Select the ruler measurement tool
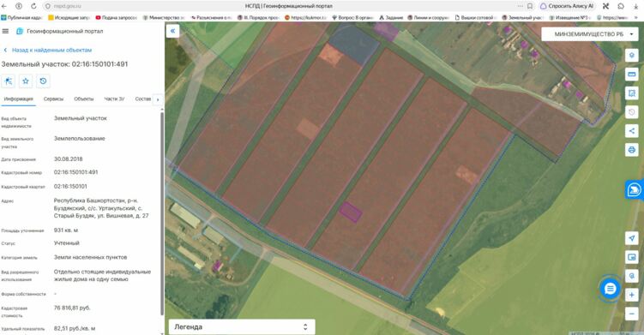This screenshot has height=335, width=644. (x=632, y=75)
